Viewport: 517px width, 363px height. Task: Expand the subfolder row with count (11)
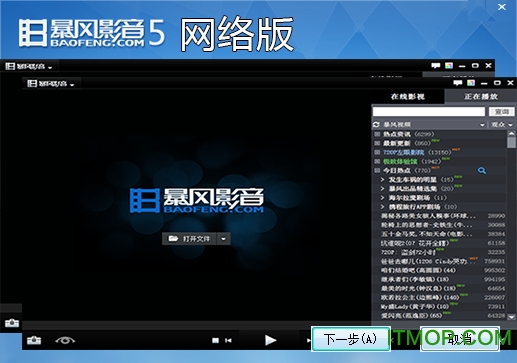[x=382, y=198]
